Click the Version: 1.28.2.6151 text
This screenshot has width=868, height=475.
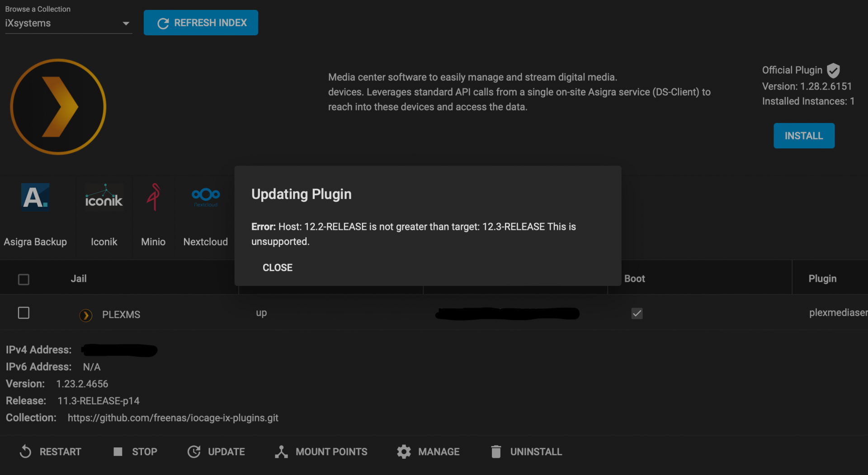click(x=807, y=86)
